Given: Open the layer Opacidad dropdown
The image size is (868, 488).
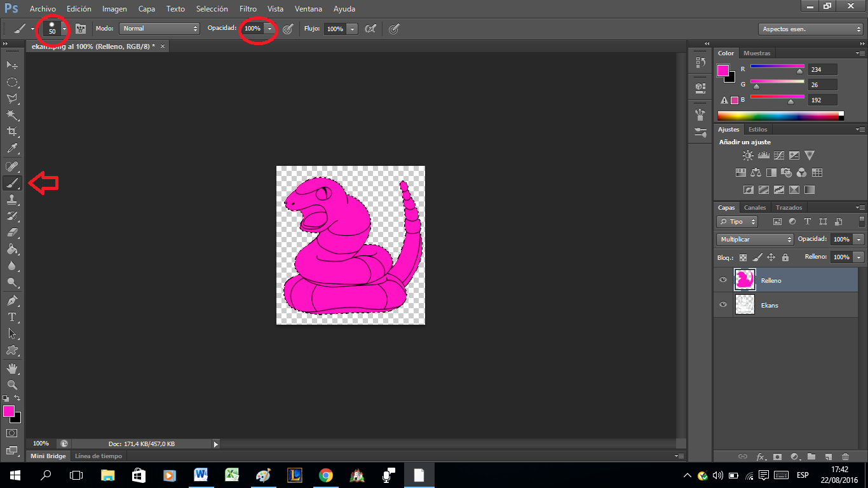Looking at the screenshot, I should tap(859, 240).
